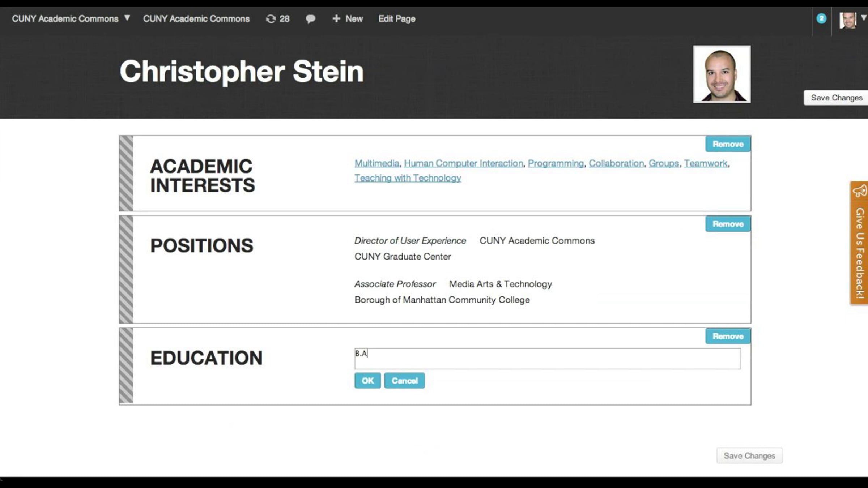
Task: Remove the Positions section
Action: [x=728, y=224]
